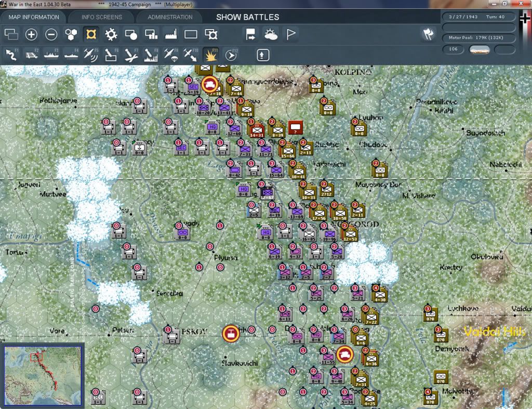The width and height of the screenshot is (532, 409).
Task: Click the crossed flags icon
Action: 428,34
